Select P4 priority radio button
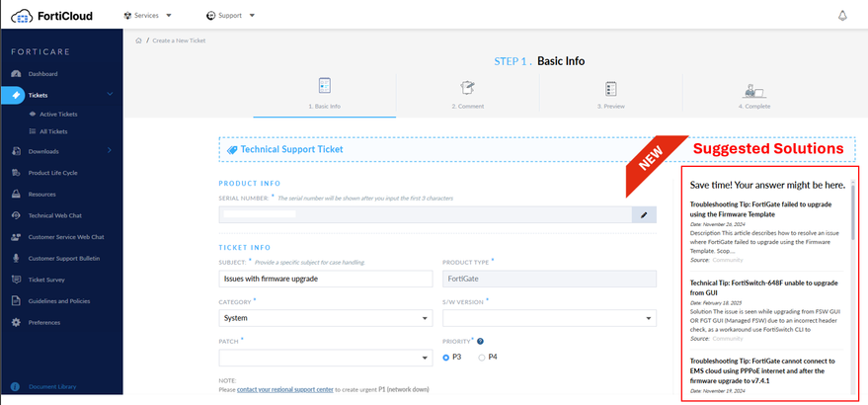 click(482, 358)
